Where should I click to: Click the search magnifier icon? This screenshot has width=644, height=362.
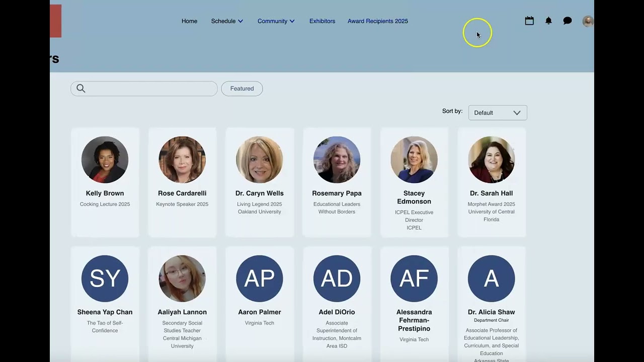81,88
